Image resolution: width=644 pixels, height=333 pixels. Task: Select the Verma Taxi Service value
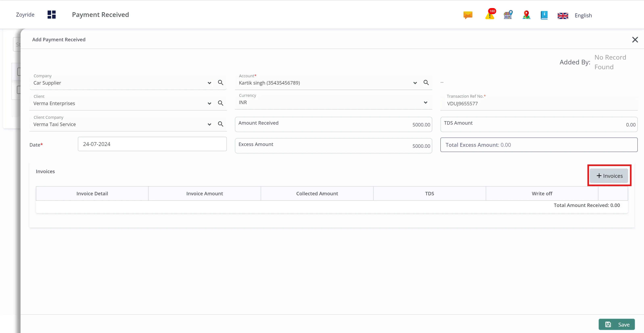click(x=54, y=124)
